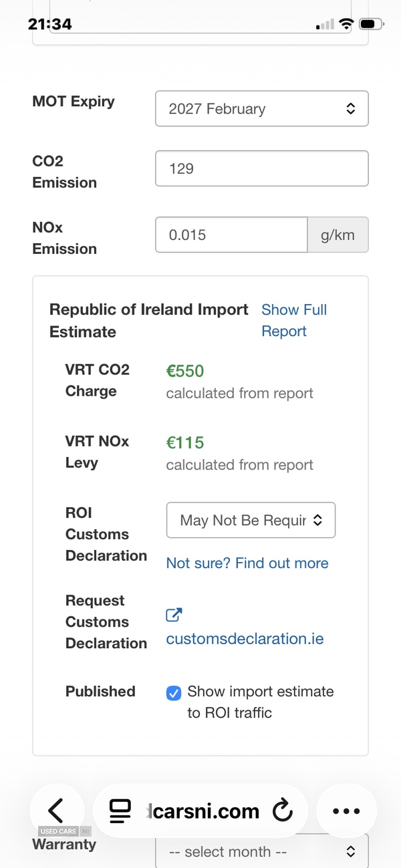Open the page reader/tabs icon in address bar
The image size is (401, 868).
point(120,811)
